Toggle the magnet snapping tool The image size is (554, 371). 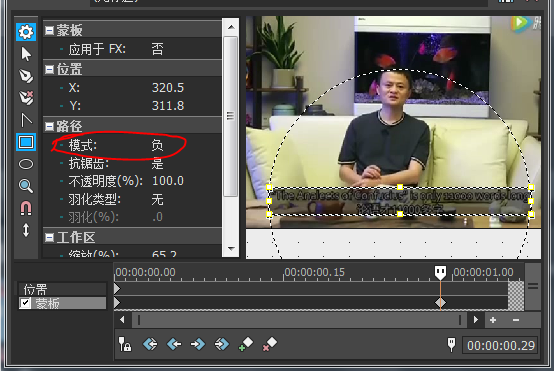pyautogui.click(x=26, y=208)
